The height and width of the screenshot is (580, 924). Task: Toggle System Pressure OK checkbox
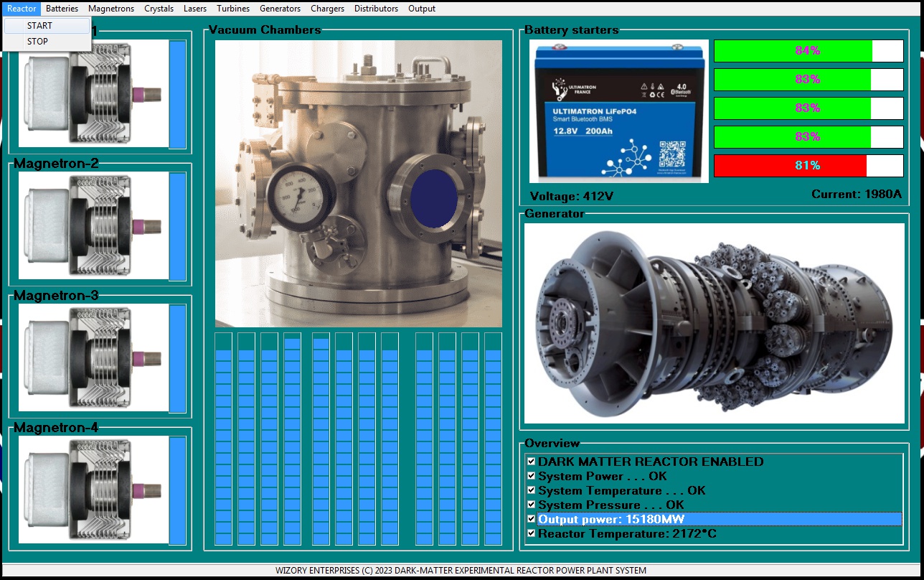(x=532, y=505)
